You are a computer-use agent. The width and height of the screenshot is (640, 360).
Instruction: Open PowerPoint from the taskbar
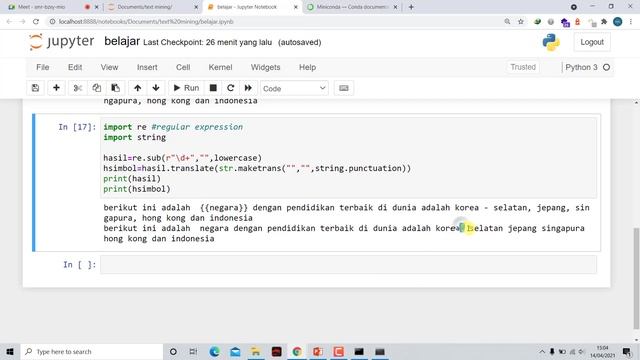point(318,351)
